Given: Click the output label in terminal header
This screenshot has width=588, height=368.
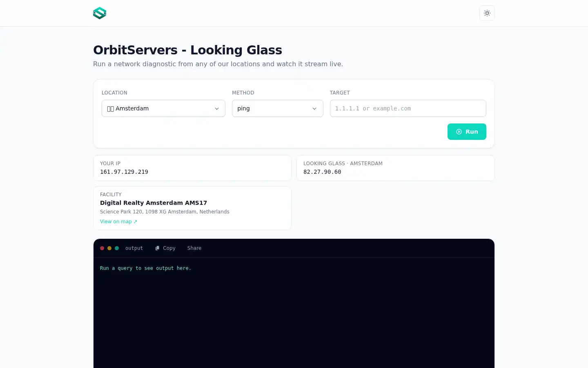Looking at the screenshot, I should coord(134,248).
